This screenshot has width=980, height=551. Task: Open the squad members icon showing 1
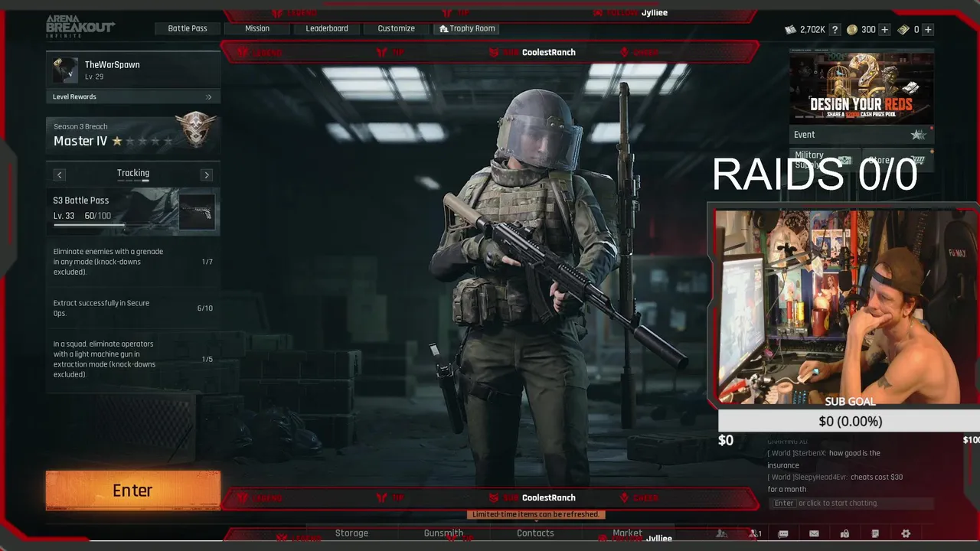coord(756,533)
